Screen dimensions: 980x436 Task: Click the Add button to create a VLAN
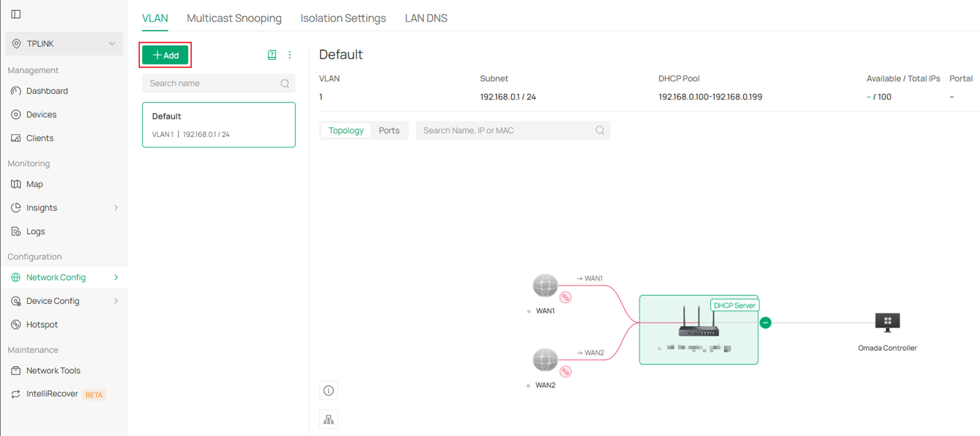[x=165, y=55]
